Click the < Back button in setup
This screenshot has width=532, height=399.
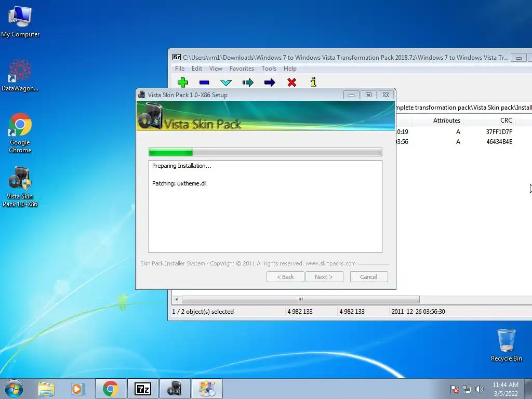285,277
